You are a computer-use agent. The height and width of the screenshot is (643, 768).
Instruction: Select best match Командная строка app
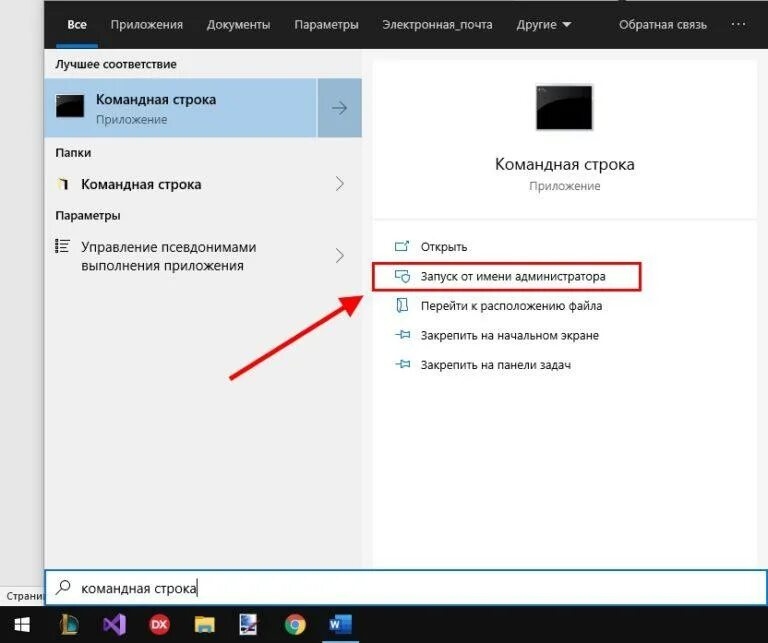[181, 108]
